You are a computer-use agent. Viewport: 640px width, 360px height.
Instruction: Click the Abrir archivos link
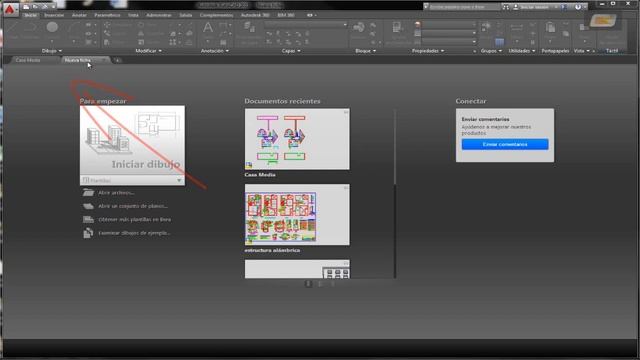coord(116,193)
